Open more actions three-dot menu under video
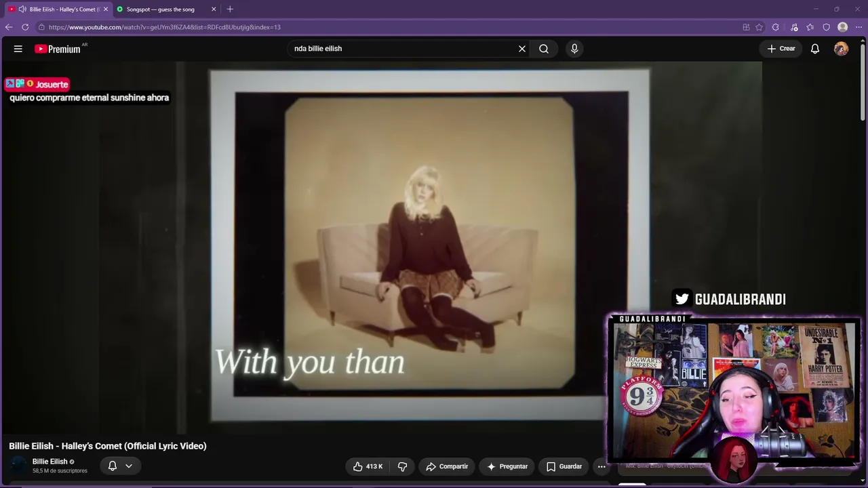 point(601,466)
